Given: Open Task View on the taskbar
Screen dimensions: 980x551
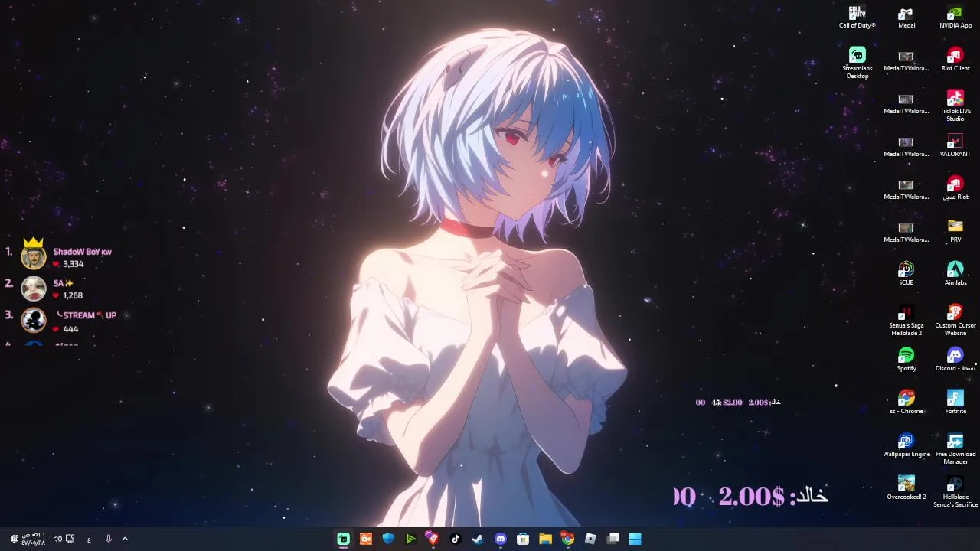Looking at the screenshot, I should click(x=612, y=539).
